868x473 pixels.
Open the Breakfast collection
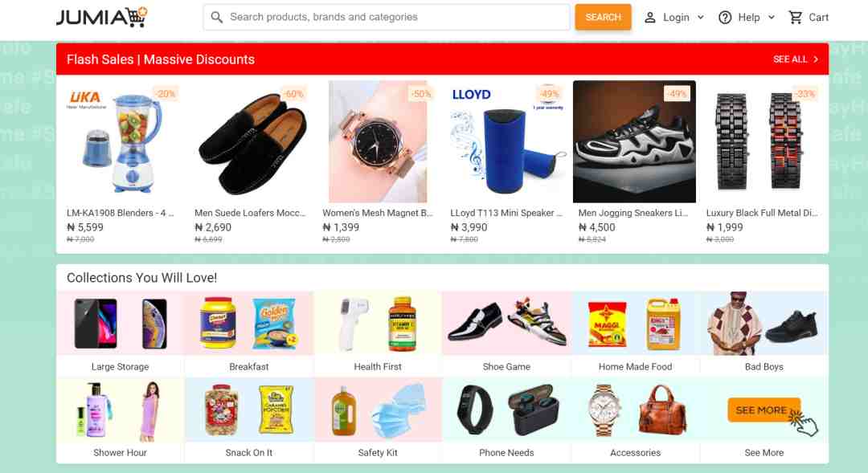coord(248,333)
